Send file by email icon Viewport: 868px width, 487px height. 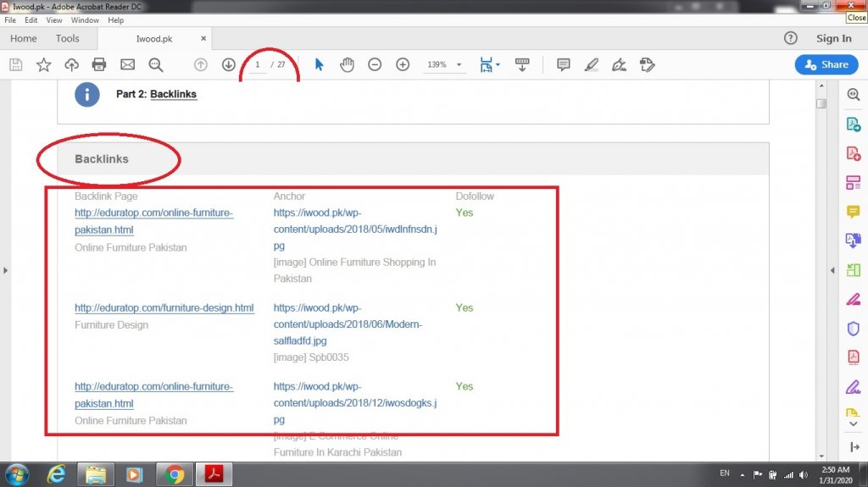[128, 64]
